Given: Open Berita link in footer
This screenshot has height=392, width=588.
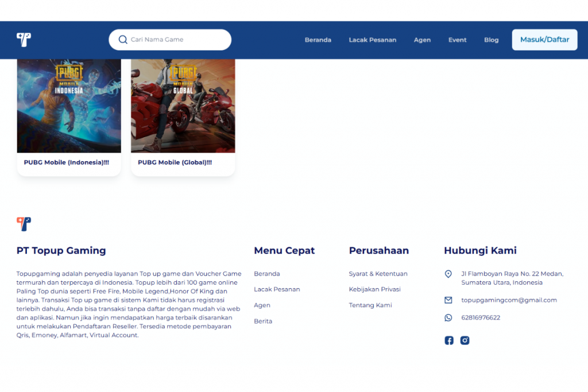Looking at the screenshot, I should point(263,321).
